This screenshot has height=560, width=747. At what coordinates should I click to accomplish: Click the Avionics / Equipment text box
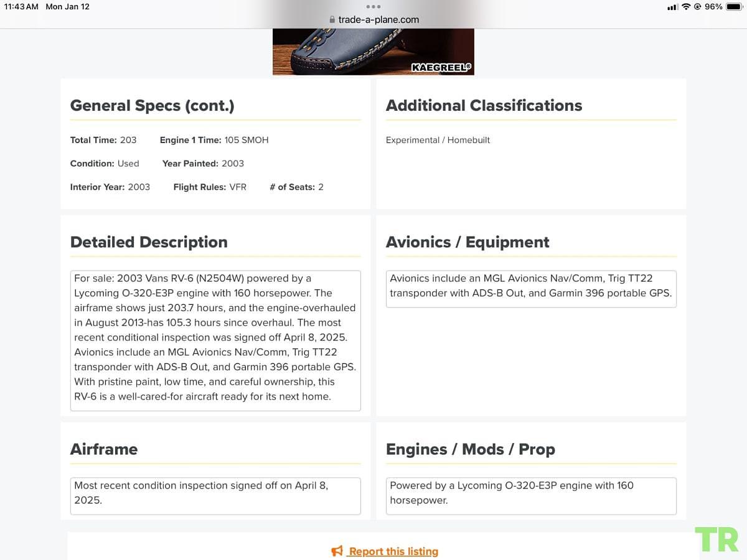click(x=531, y=289)
